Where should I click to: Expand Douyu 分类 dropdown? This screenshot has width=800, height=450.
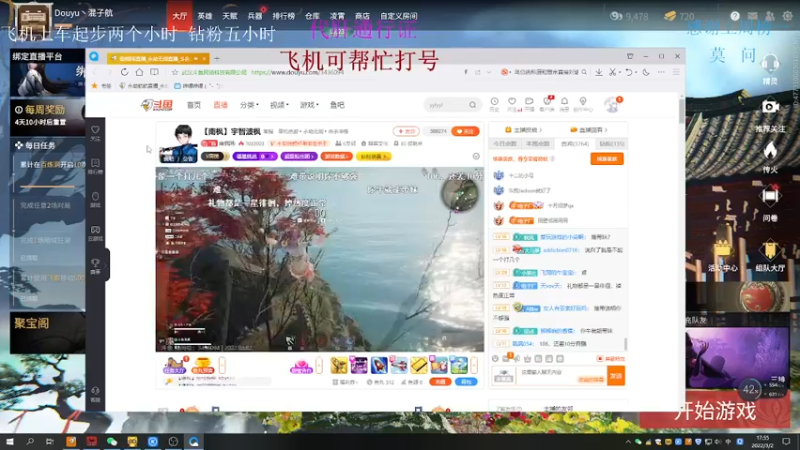[x=249, y=105]
